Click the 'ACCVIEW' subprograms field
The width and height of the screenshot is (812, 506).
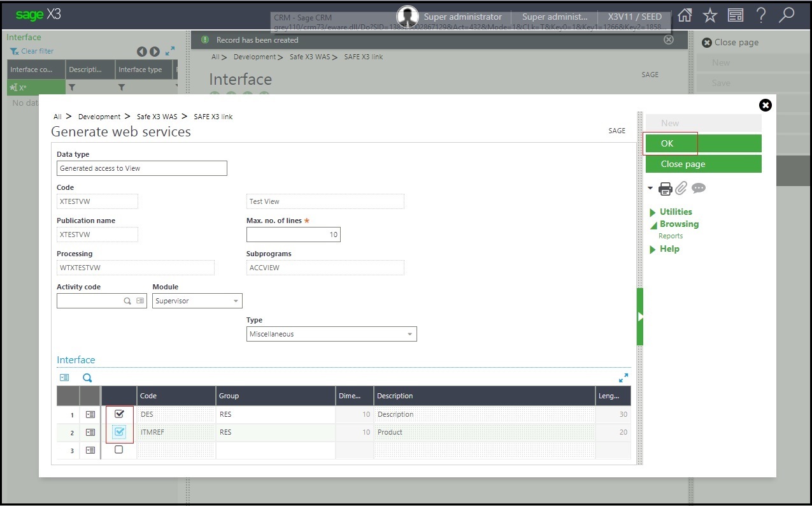(325, 268)
